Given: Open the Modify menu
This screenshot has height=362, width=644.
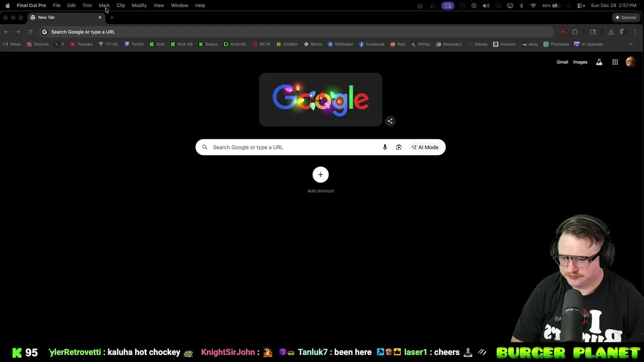Looking at the screenshot, I should click(x=139, y=6).
